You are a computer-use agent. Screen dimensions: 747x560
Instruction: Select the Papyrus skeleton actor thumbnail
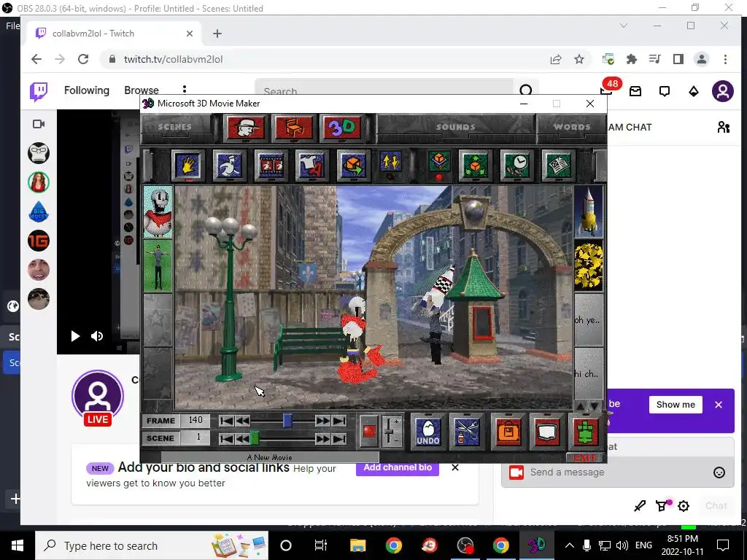(x=158, y=211)
